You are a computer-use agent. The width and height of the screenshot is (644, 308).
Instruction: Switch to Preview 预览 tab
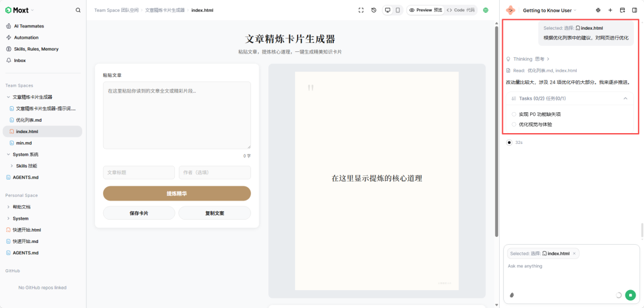pyautogui.click(x=426, y=10)
